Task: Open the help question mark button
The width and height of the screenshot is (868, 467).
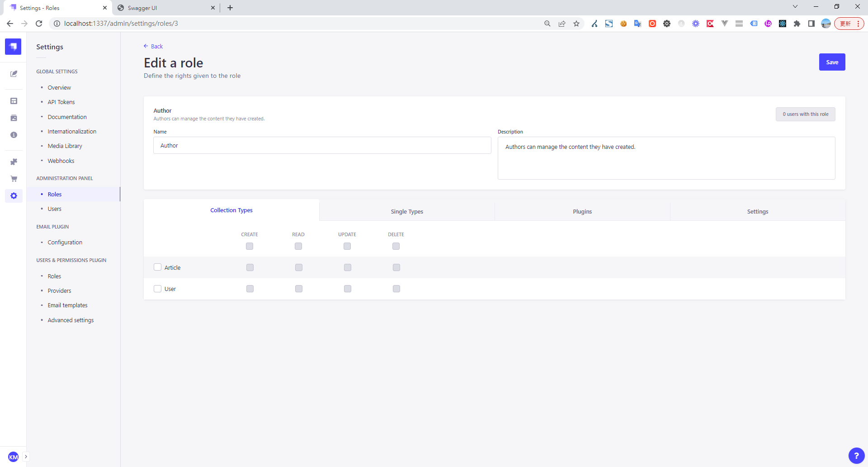Action: click(x=856, y=456)
